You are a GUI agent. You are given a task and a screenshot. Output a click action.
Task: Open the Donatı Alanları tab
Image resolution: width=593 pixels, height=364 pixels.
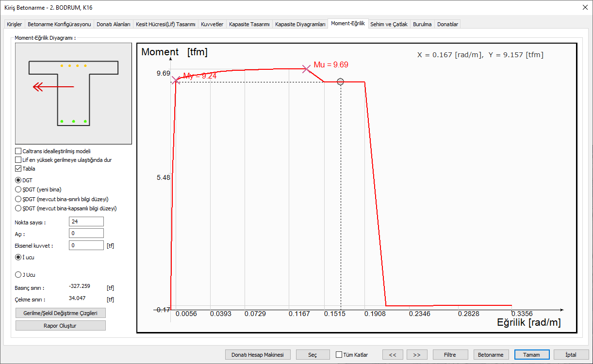pos(114,24)
